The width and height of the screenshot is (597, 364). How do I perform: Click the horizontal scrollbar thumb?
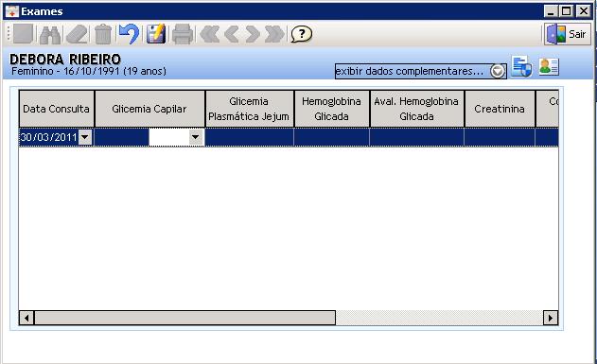click(x=184, y=318)
